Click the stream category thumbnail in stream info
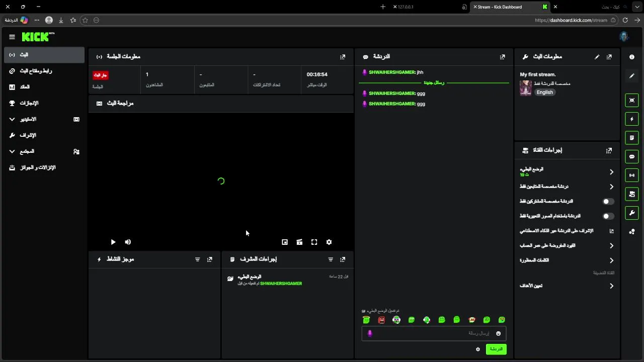 525,88
